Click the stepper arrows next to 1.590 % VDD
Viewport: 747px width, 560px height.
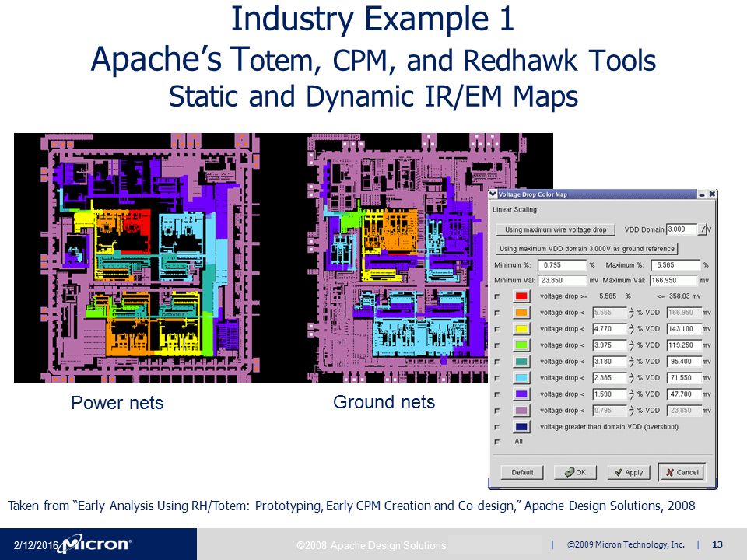coord(631,394)
